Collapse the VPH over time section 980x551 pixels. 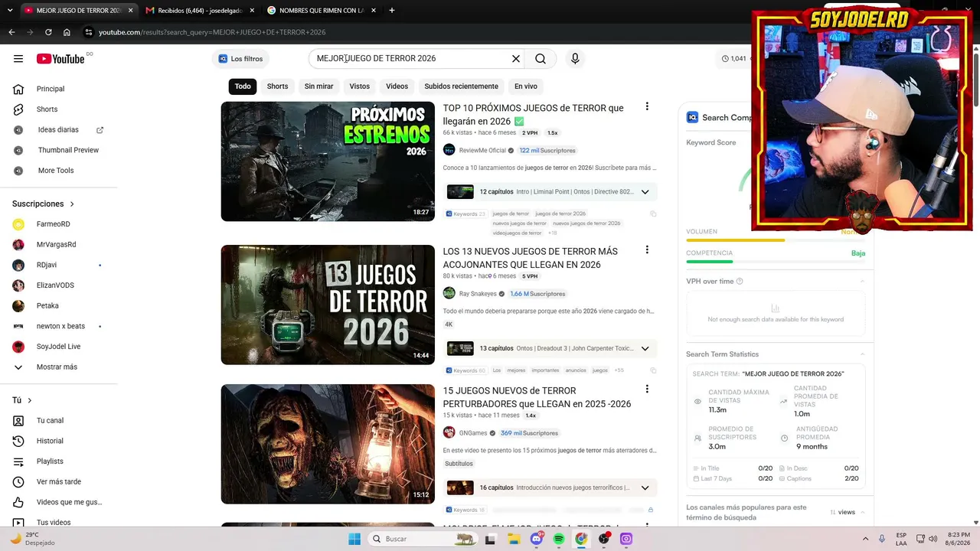[x=862, y=282]
